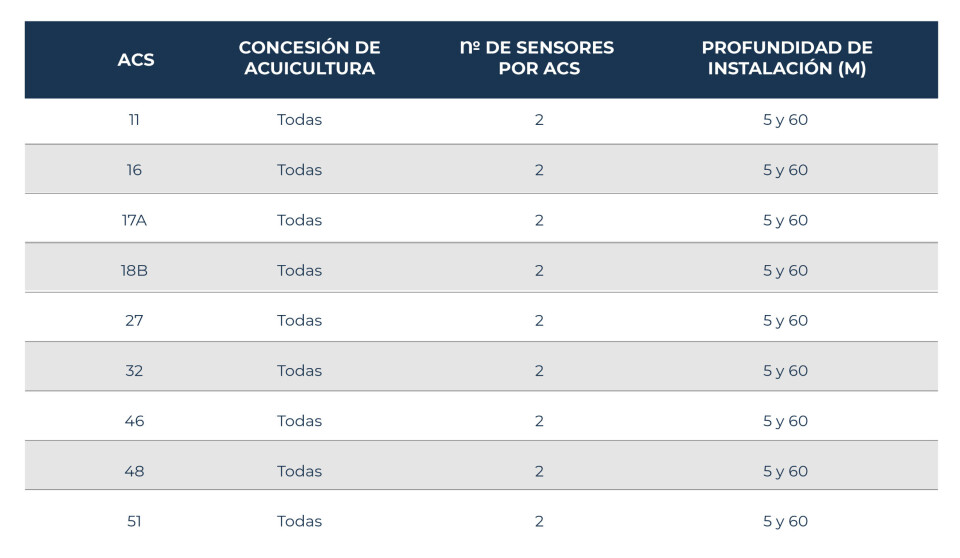The image size is (960, 558).
Task: Click the ACS column header
Action: [x=136, y=59]
